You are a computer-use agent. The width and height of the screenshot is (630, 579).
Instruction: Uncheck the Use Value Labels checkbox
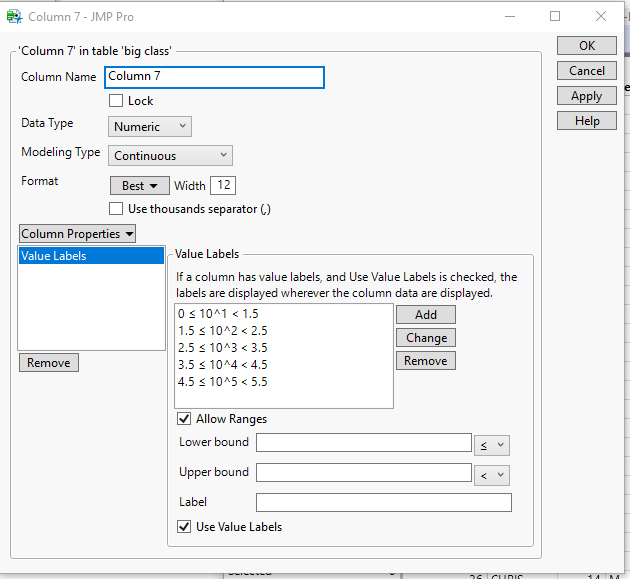coord(184,527)
